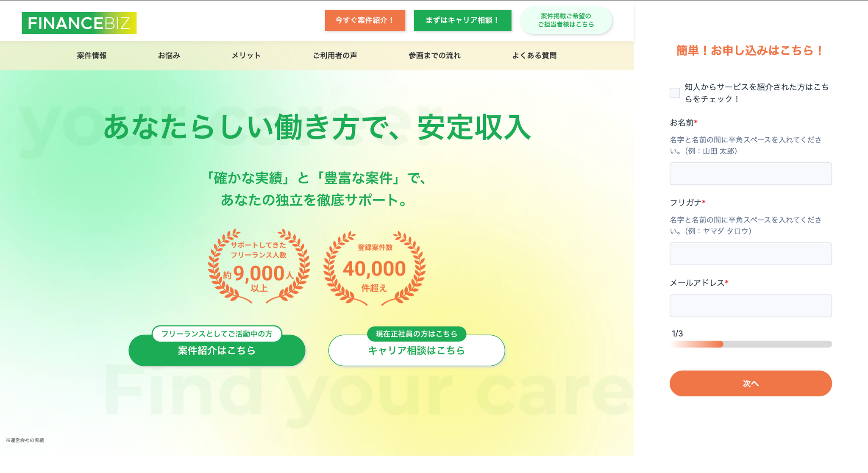Click the FINANCEBIZ logo
This screenshot has height=473, width=868.
click(x=79, y=23)
